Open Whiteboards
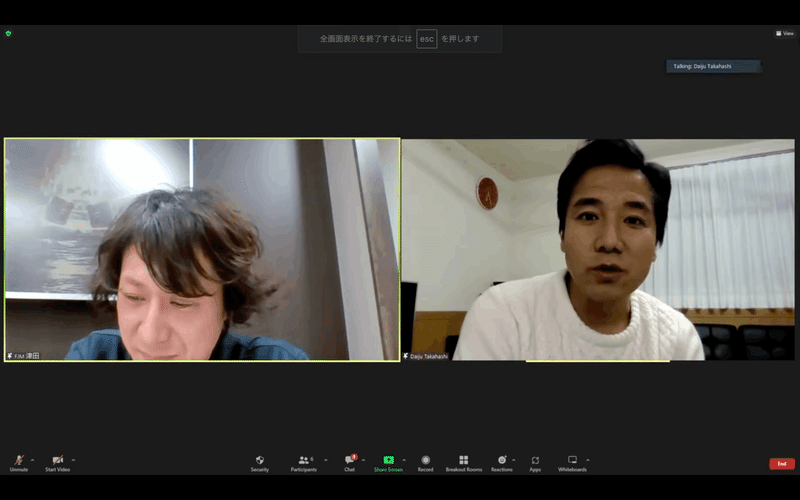This screenshot has height=500, width=800. tap(572, 463)
